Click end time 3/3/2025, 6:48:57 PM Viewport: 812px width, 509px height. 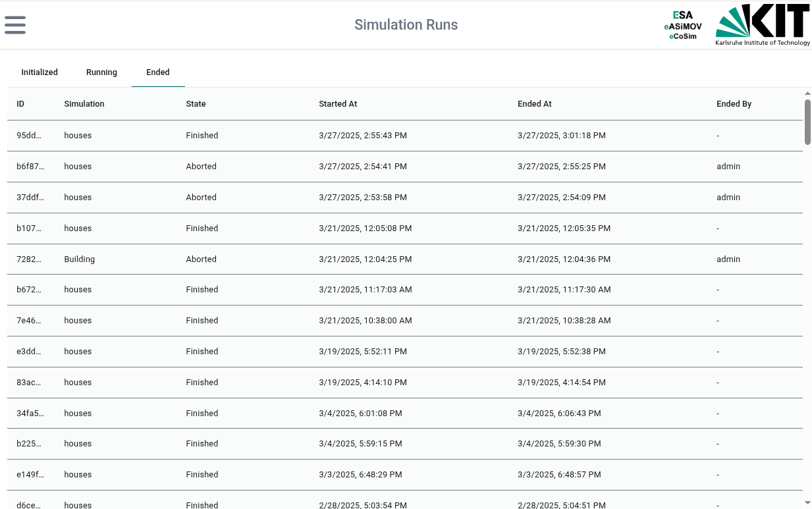tap(559, 475)
